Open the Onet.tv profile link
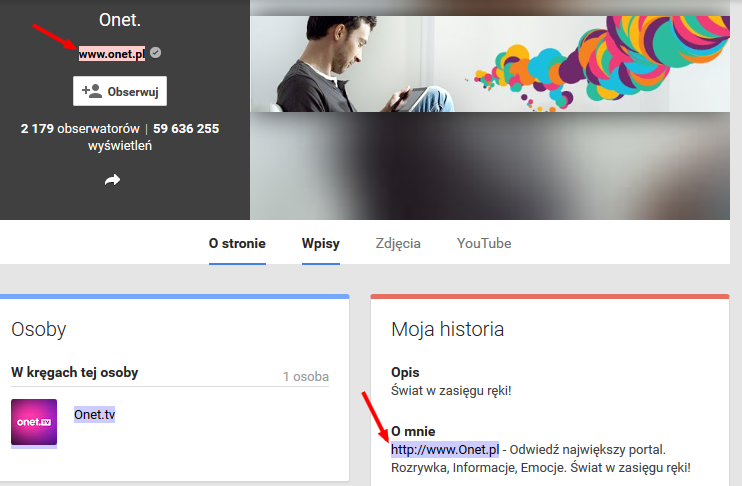Viewport: 742px width, 486px height. coord(95,415)
